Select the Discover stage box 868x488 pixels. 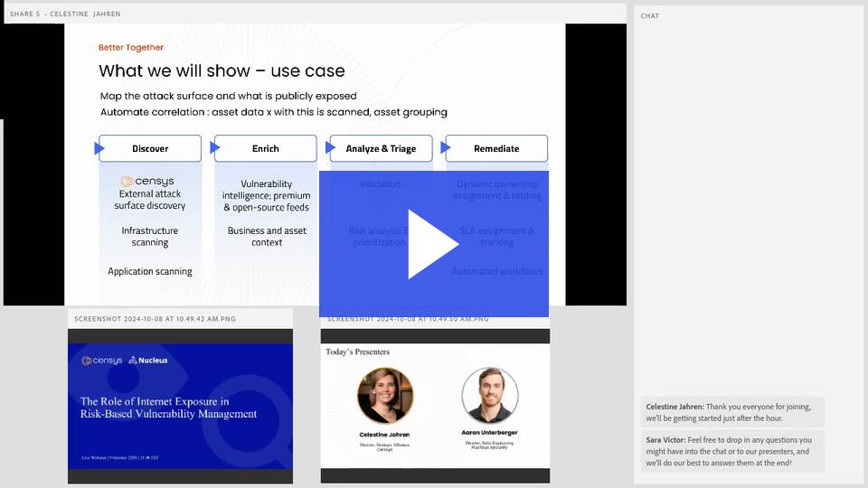150,148
